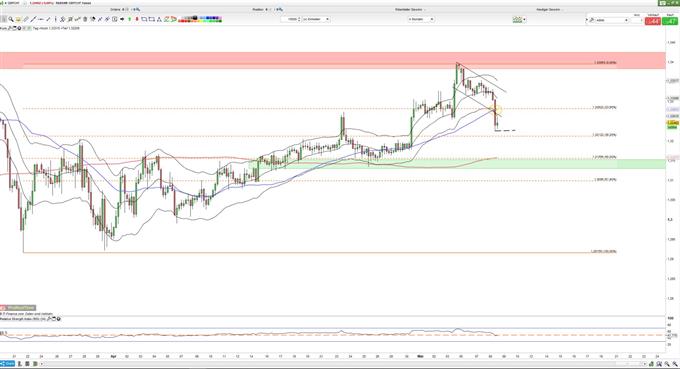Viewport: 680px width, 369px height.
Task: Click the Mai label on time axis
Action: [420, 356]
